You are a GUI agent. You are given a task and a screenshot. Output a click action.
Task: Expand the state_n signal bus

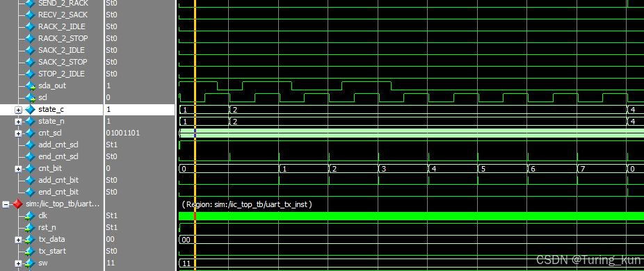18,122
